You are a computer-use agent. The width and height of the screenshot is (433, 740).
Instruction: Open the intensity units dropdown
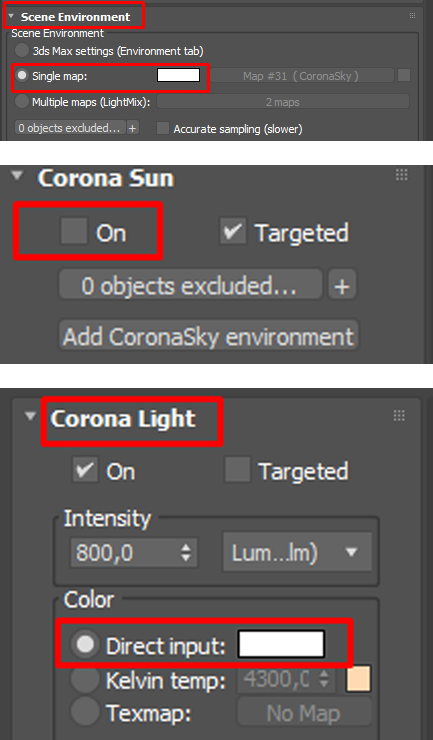[297, 552]
